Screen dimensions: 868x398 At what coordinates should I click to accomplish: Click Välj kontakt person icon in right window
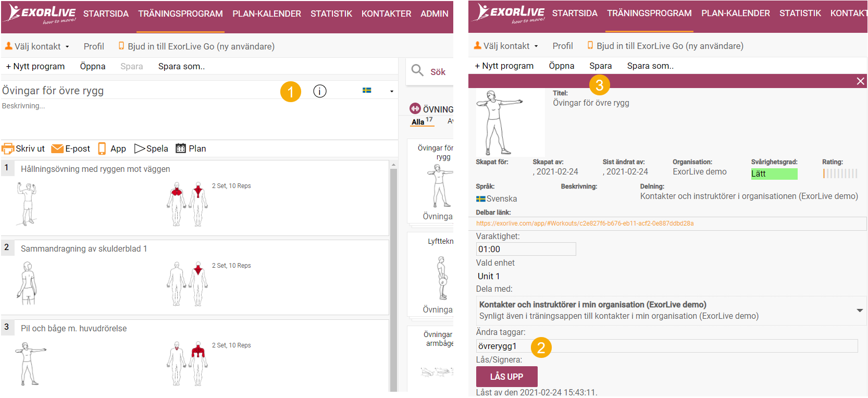pyautogui.click(x=478, y=45)
